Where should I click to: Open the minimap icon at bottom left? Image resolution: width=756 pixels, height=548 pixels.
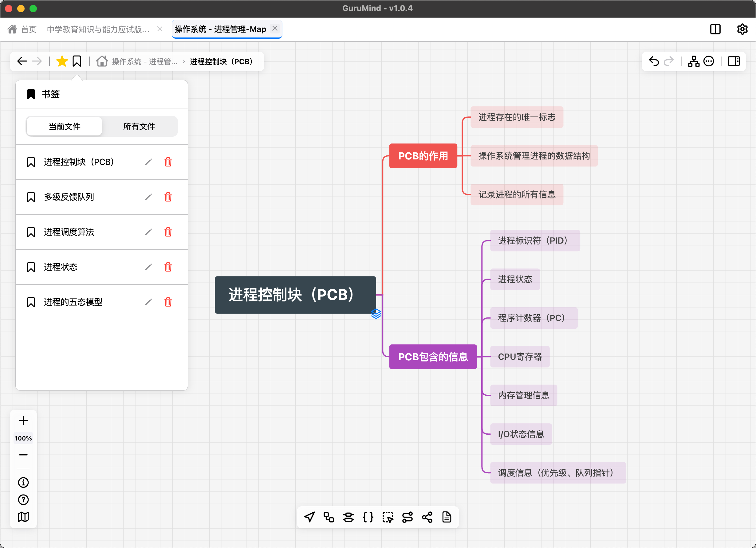(x=23, y=517)
